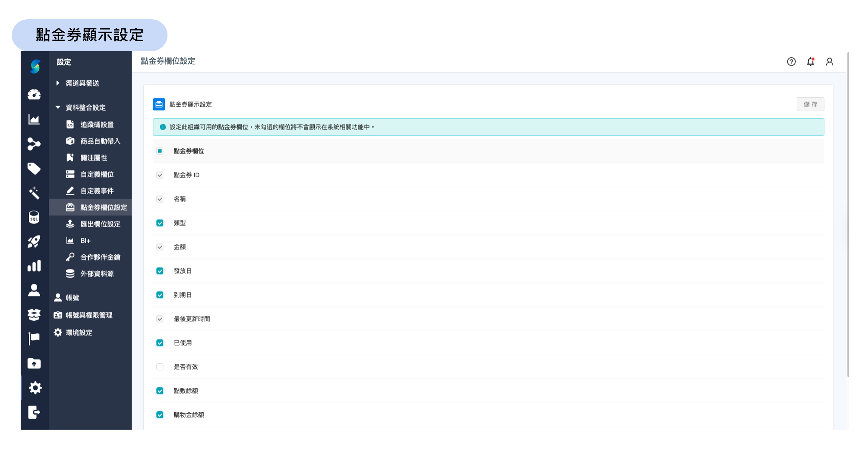Screen dimensions: 868x454
Task: Enable the 是否有效 checkbox
Action: pos(160,367)
